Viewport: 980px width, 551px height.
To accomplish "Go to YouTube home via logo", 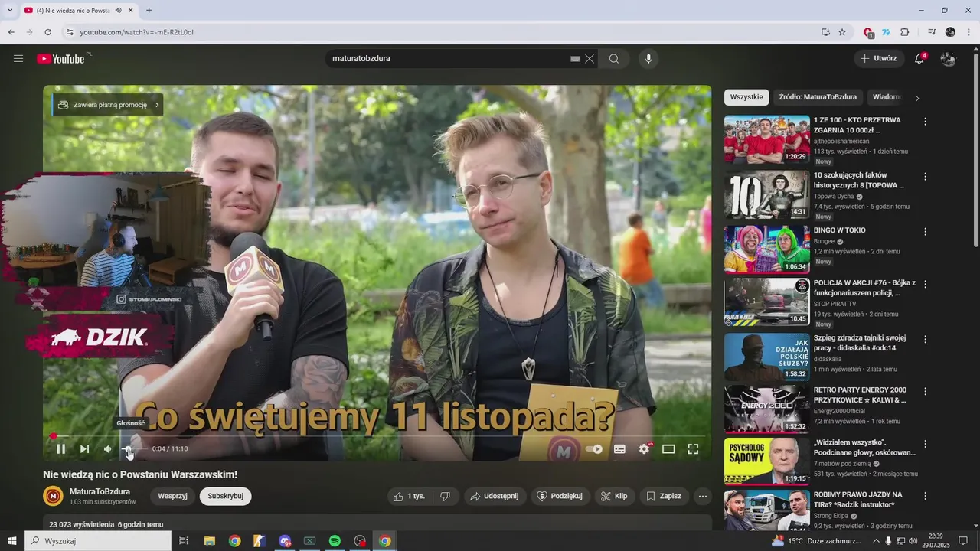I will (61, 59).
